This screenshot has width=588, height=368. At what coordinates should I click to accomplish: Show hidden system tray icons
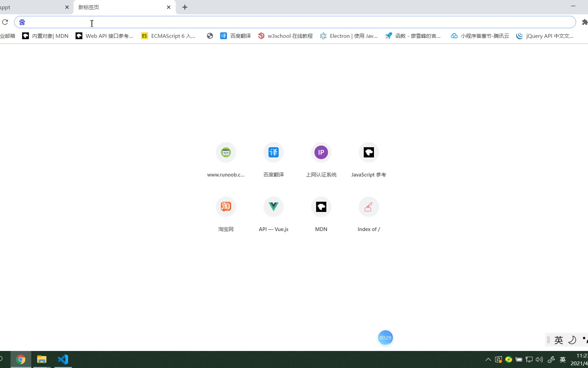point(488,359)
